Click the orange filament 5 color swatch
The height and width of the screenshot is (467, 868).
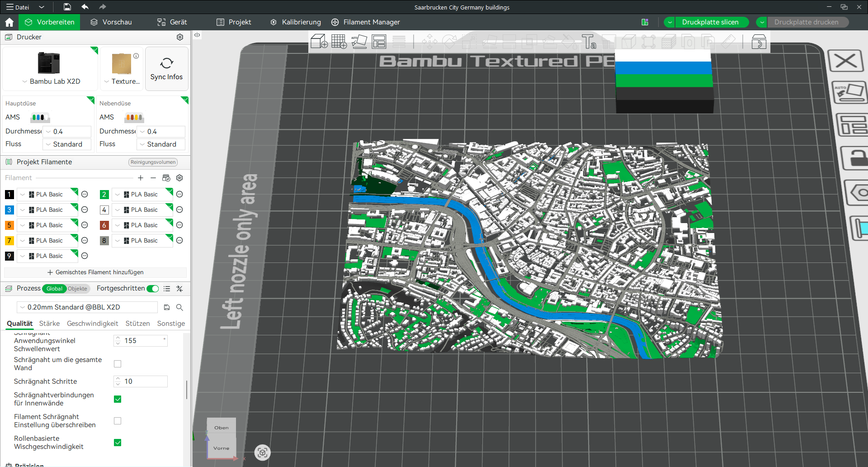pos(9,225)
